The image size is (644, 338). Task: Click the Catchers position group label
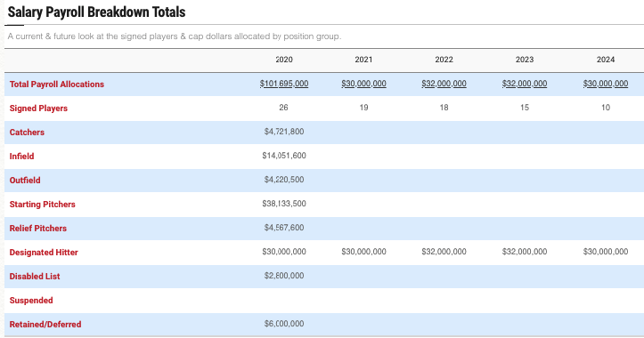27,132
